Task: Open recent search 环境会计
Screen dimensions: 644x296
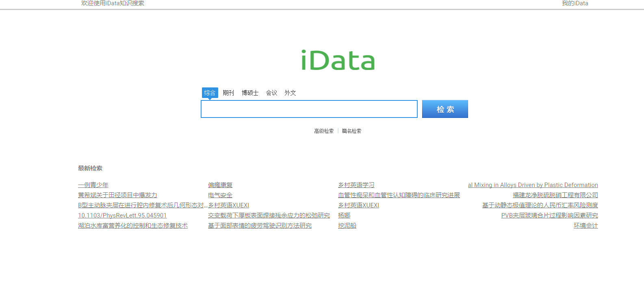Action: (586, 226)
